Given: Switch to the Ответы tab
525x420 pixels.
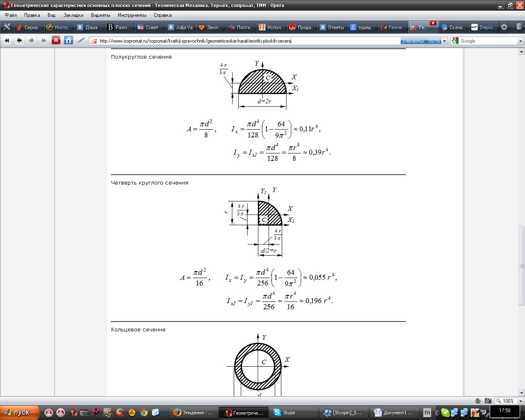Looking at the screenshot, I should [x=332, y=27].
